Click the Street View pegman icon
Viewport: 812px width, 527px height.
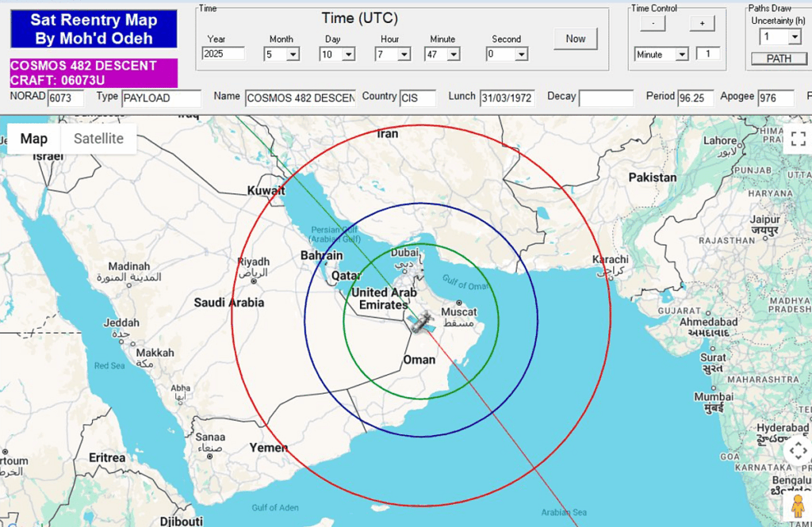798,505
